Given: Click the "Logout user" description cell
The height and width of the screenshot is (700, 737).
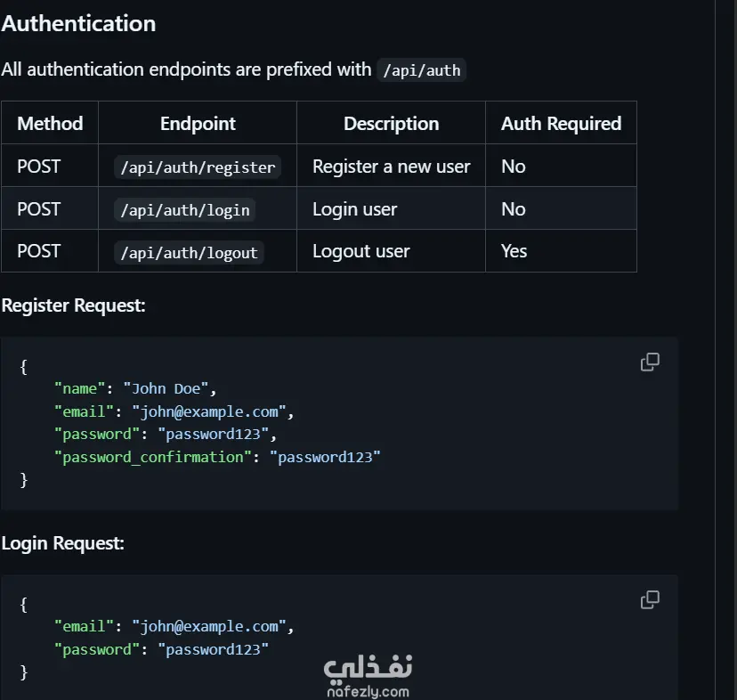Looking at the screenshot, I should (x=360, y=252).
